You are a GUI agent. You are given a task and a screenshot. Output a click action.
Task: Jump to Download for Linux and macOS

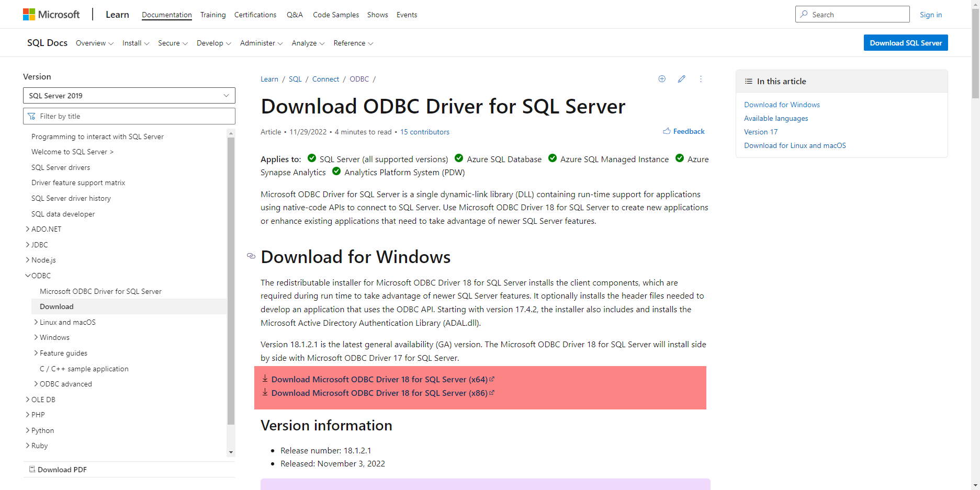[795, 145]
